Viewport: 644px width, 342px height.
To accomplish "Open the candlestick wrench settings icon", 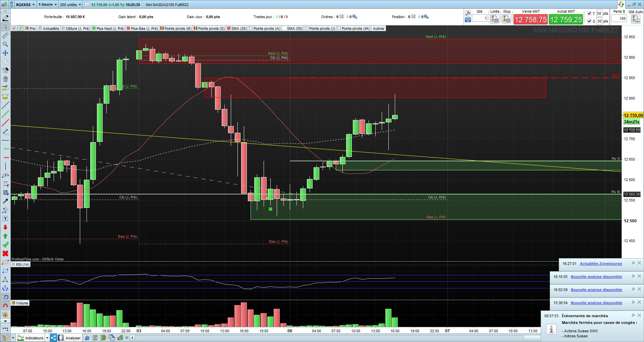I will point(120,338).
